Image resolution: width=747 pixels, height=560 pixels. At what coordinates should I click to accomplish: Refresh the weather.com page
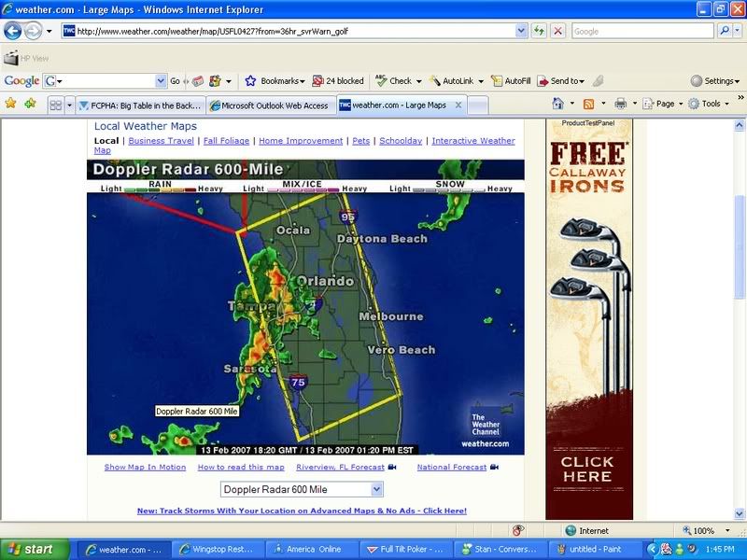point(539,32)
